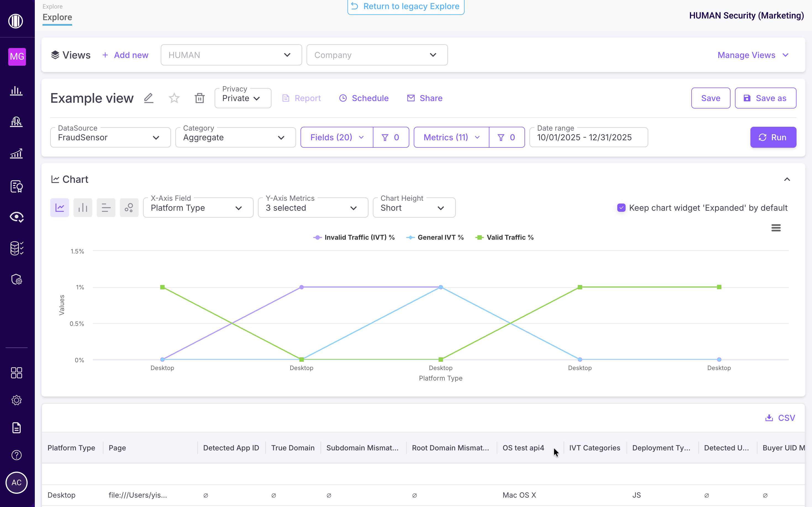Collapse the Chart panel with chevron
Viewport: 812px width, 507px height.
tap(787, 179)
